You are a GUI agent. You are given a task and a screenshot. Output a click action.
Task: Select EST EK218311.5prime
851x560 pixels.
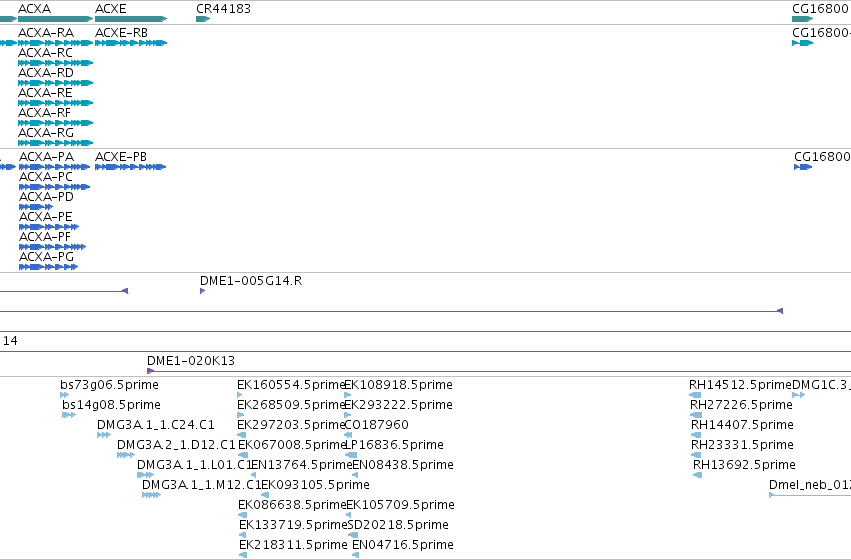243,555
